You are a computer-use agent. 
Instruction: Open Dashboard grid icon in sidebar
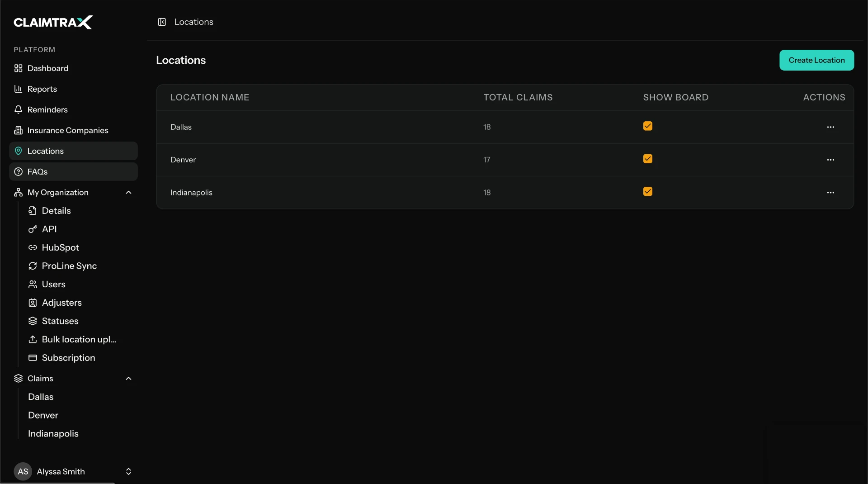click(18, 68)
